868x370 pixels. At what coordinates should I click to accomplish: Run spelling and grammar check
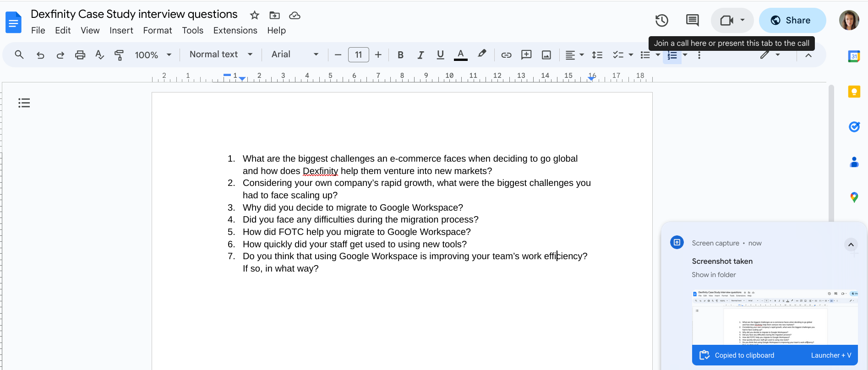click(x=99, y=55)
